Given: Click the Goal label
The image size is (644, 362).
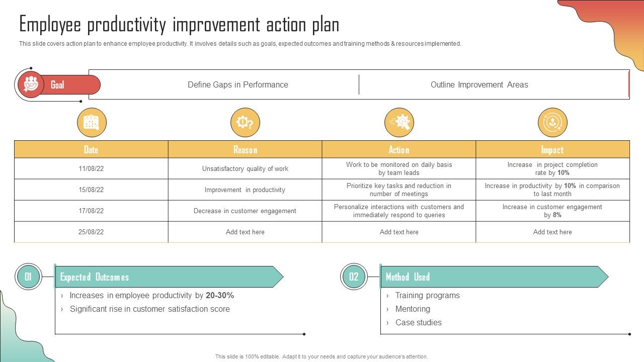Looking at the screenshot, I should (57, 85).
